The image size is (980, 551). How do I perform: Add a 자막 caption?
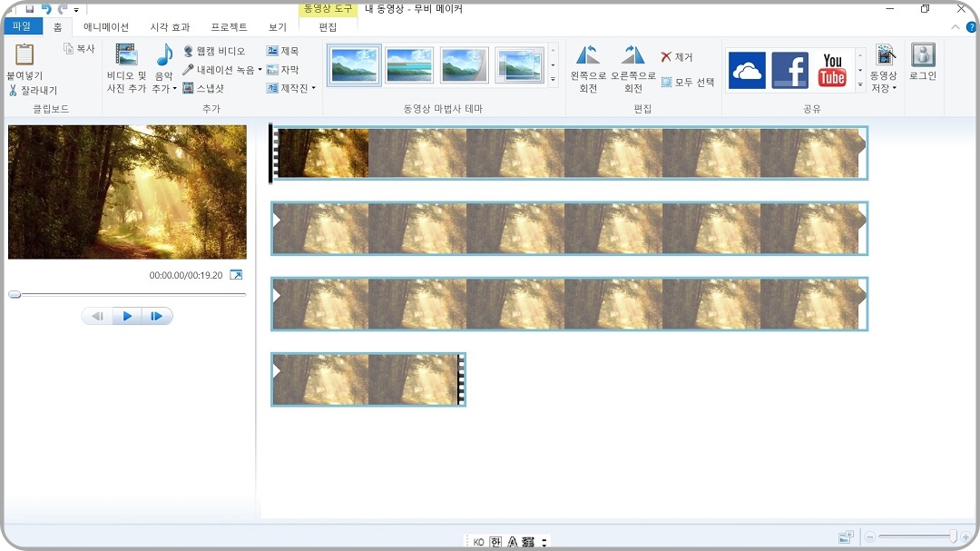pyautogui.click(x=282, y=69)
